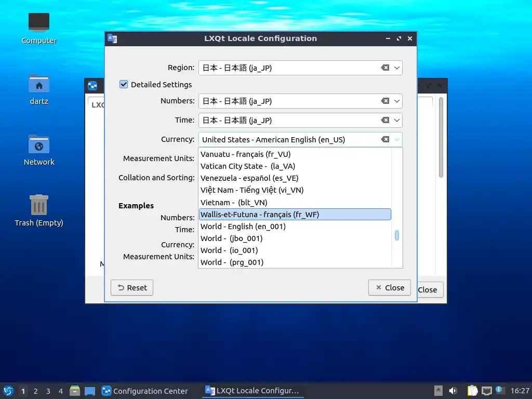Uncheck the Detailed Settings checkbox
Image resolution: width=532 pixels, height=399 pixels.
[124, 84]
